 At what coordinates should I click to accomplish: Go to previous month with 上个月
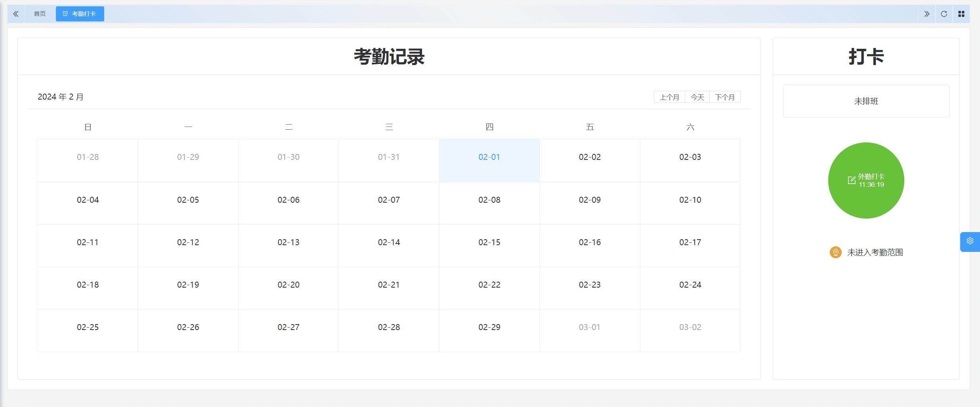coord(669,97)
